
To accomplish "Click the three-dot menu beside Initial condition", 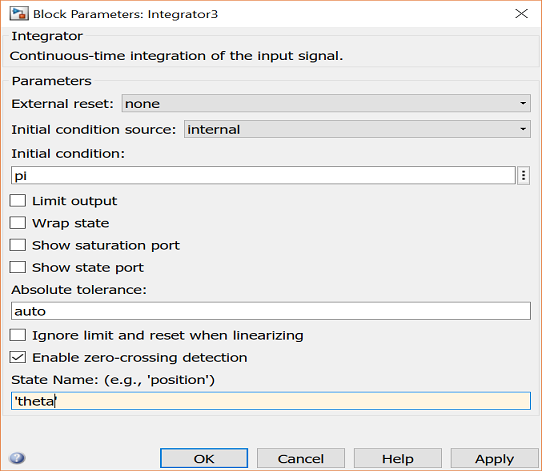I will pyautogui.click(x=523, y=175).
